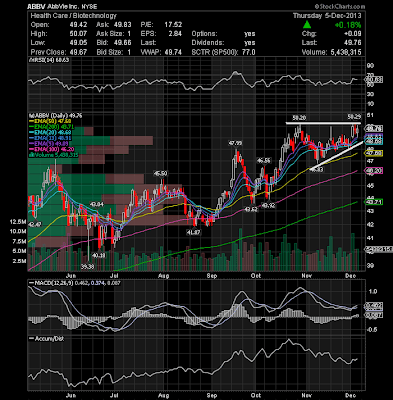Click the 40.38 low price label
This screenshot has height=400, width=393.
99,255
